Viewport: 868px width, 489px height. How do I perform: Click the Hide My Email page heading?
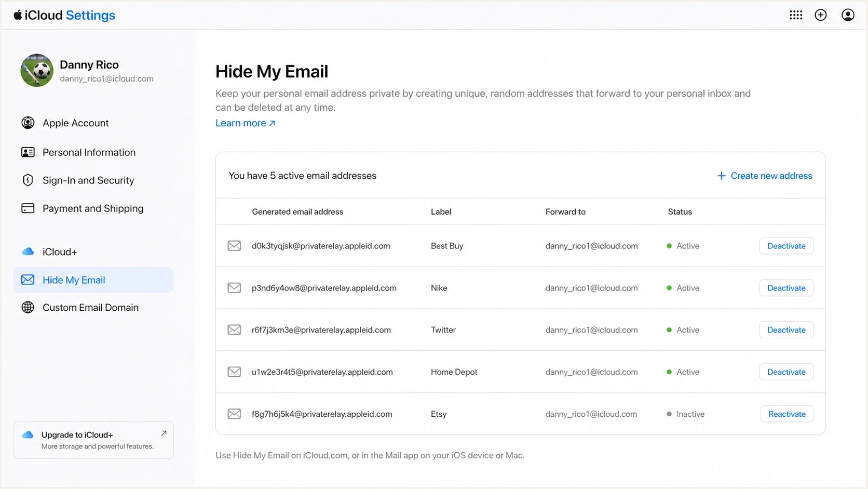(x=272, y=71)
